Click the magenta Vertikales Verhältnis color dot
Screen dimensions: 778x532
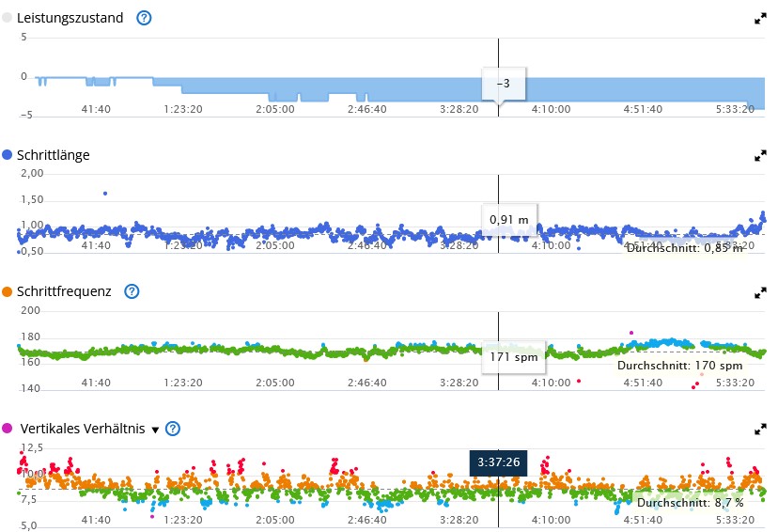coord(8,429)
